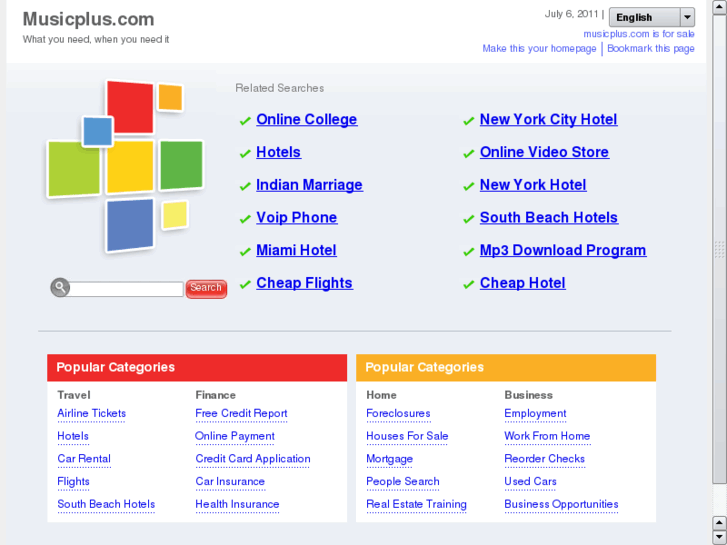Open the Mp3 Download Program link
The width and height of the screenshot is (727, 545).
coord(563,250)
